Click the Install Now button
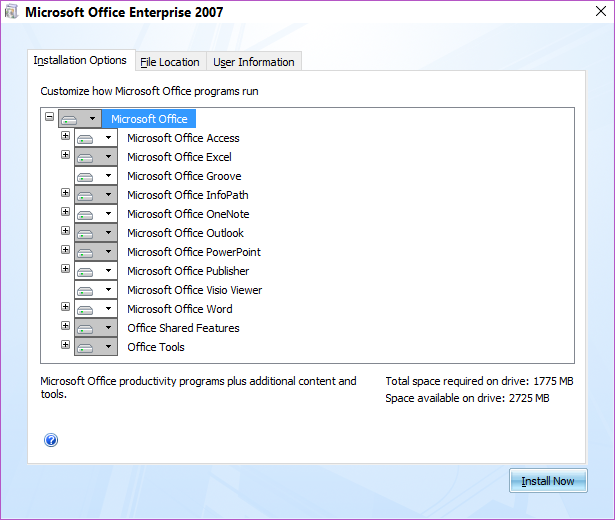This screenshot has height=520, width=615. 548,481
